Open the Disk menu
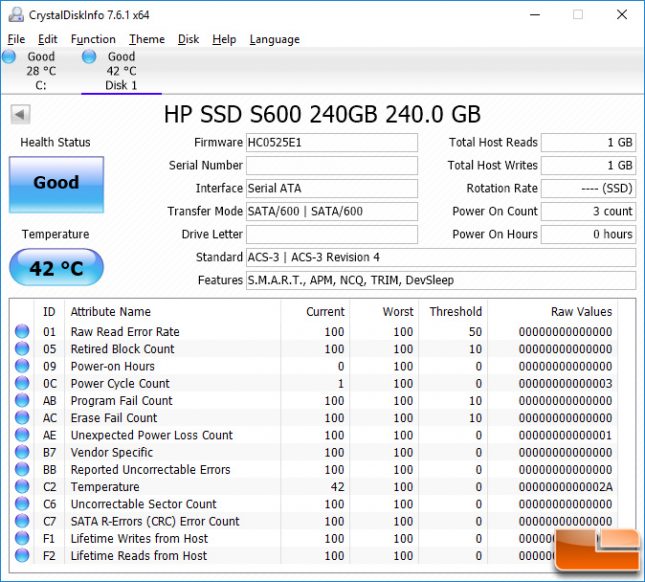This screenshot has height=582, width=645. coord(188,39)
